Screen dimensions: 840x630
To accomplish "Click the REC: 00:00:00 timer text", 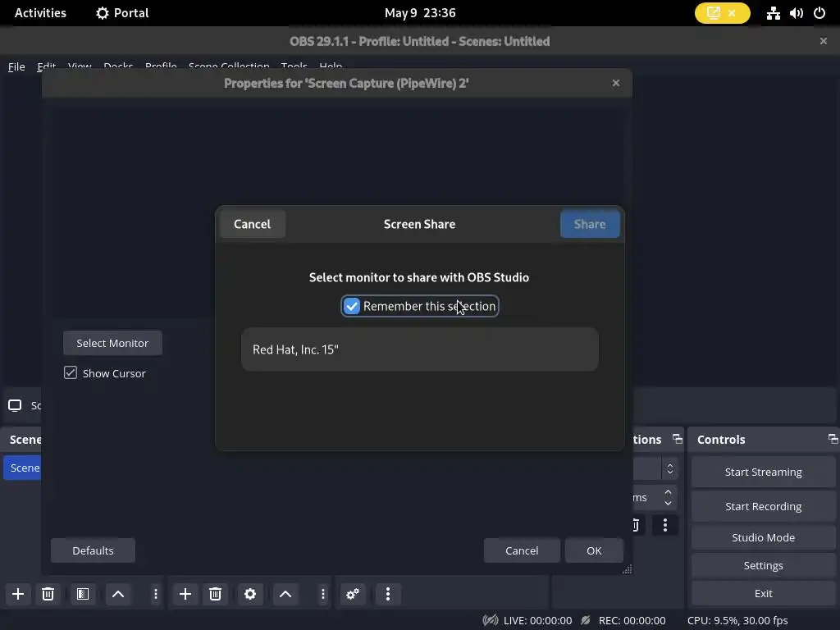I will [632, 620].
